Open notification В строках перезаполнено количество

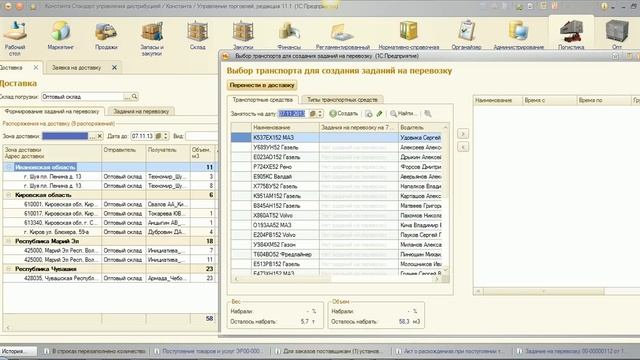click(95, 351)
